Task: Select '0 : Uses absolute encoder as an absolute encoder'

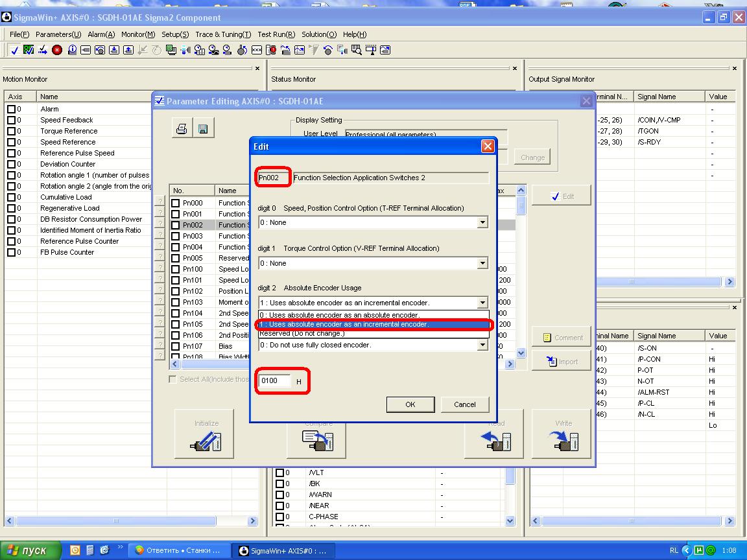Action: tap(373, 315)
